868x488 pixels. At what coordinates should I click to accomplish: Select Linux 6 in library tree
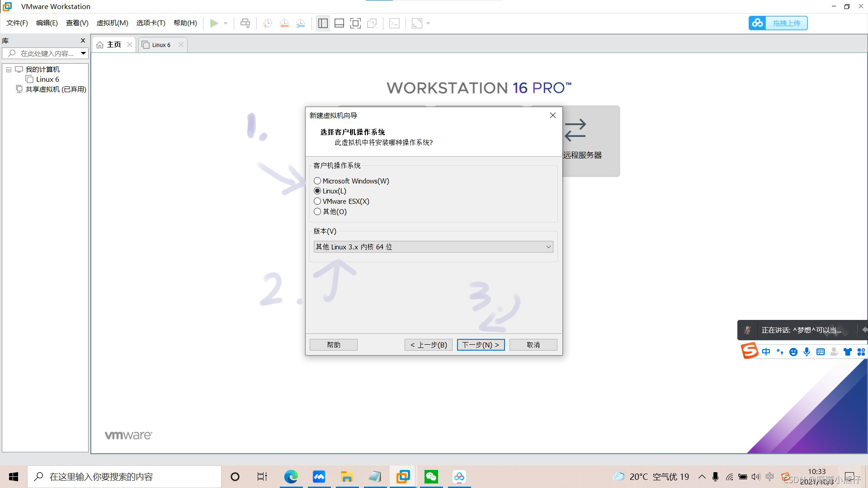coord(47,80)
